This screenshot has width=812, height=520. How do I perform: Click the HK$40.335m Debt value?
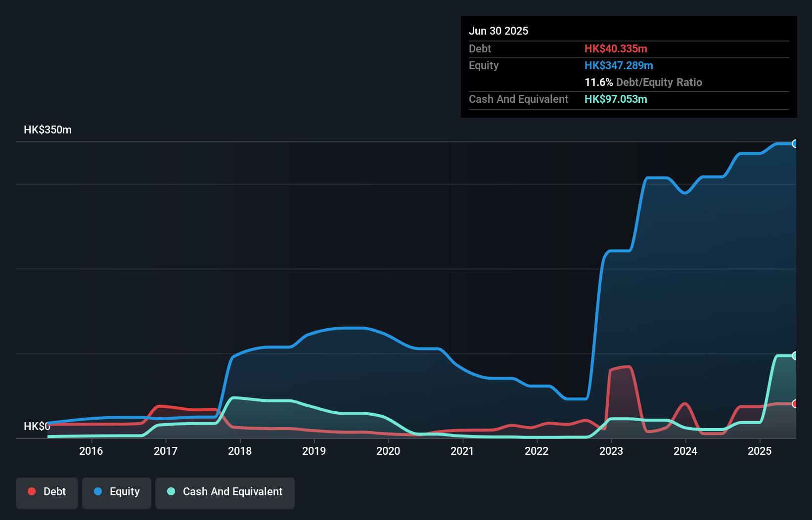(x=616, y=49)
